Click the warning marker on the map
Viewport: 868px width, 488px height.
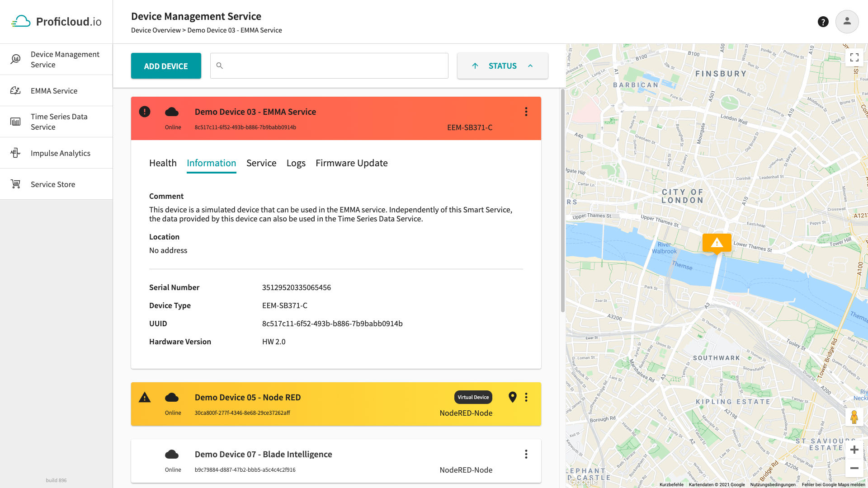[x=717, y=243]
